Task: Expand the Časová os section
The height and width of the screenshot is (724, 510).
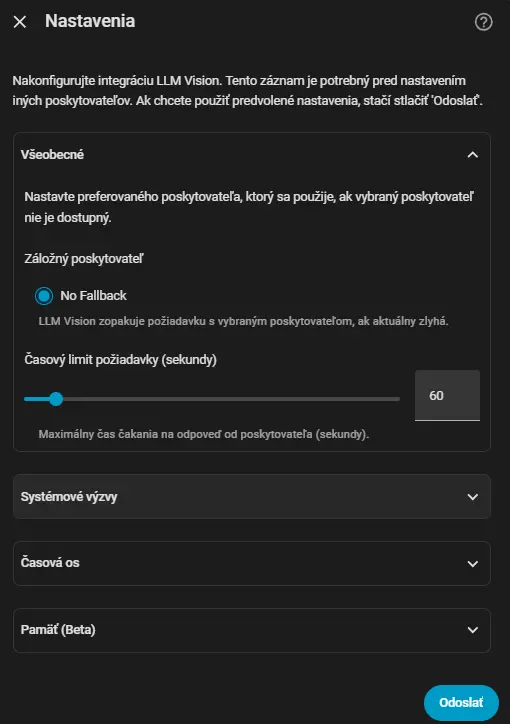Action: (x=252, y=563)
